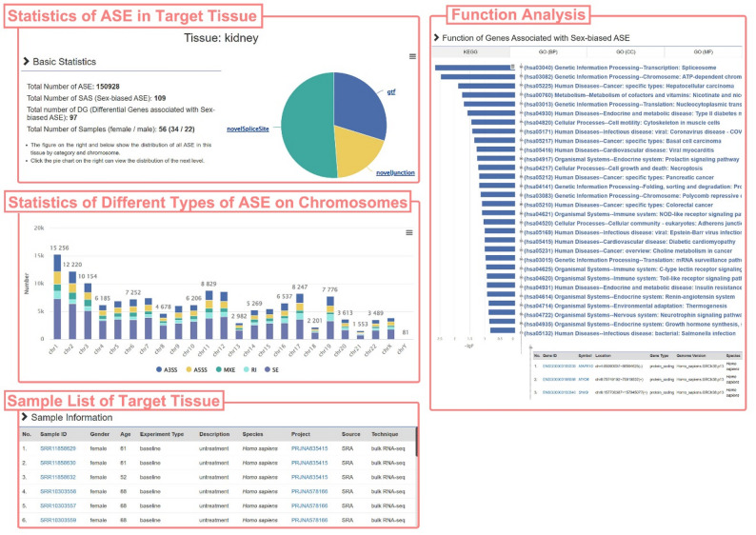The height and width of the screenshot is (535, 756).
Task: Select the hsa04217 Necroptosis pathway label
Action: (x=613, y=168)
